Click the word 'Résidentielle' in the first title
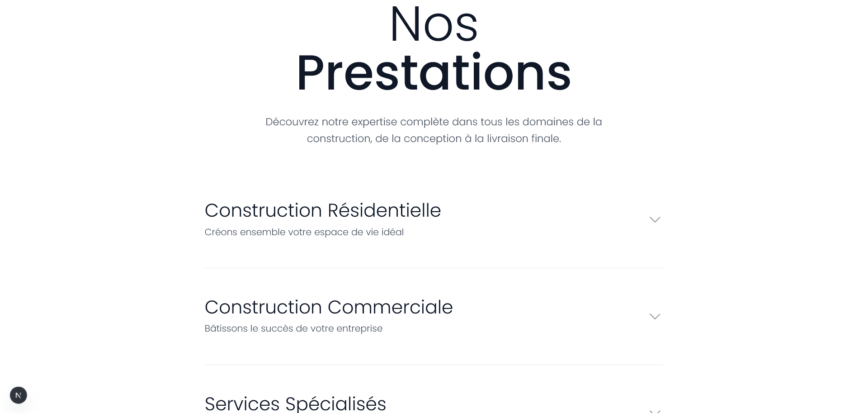Viewport: 868px width, 413px height. pos(384,210)
